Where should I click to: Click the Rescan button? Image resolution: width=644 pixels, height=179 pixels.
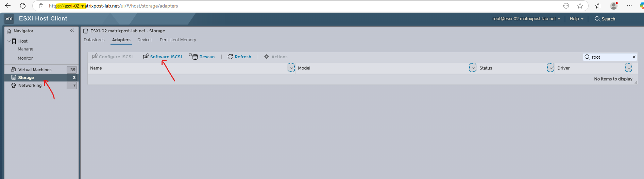[202, 57]
